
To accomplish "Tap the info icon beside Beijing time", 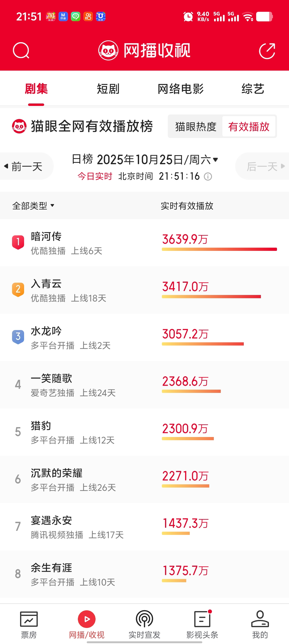I will 208,177.
